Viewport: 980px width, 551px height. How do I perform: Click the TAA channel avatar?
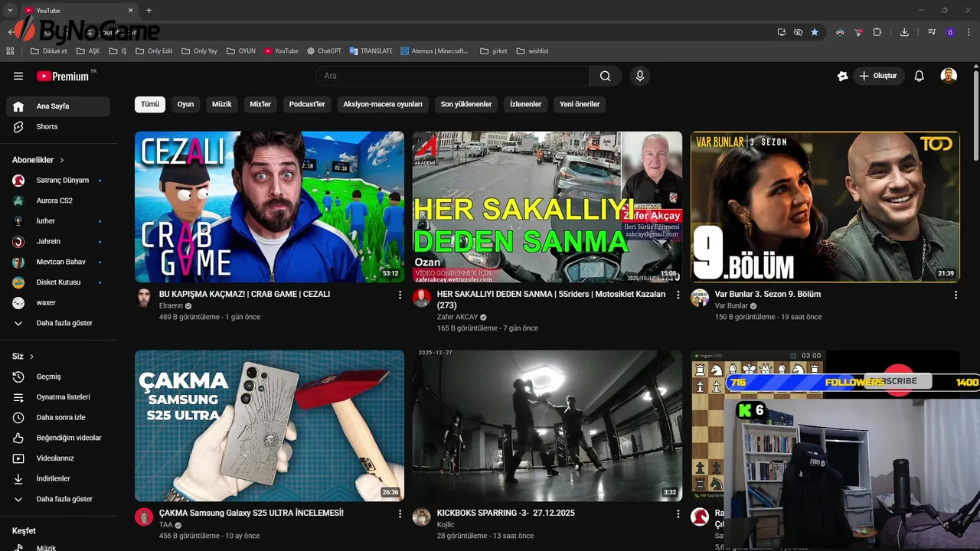(x=144, y=517)
